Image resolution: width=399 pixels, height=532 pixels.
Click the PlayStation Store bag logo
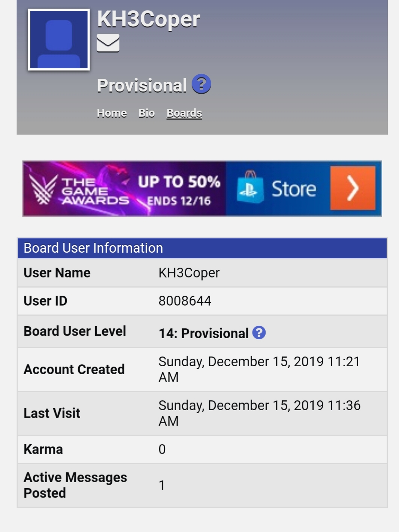click(x=250, y=187)
